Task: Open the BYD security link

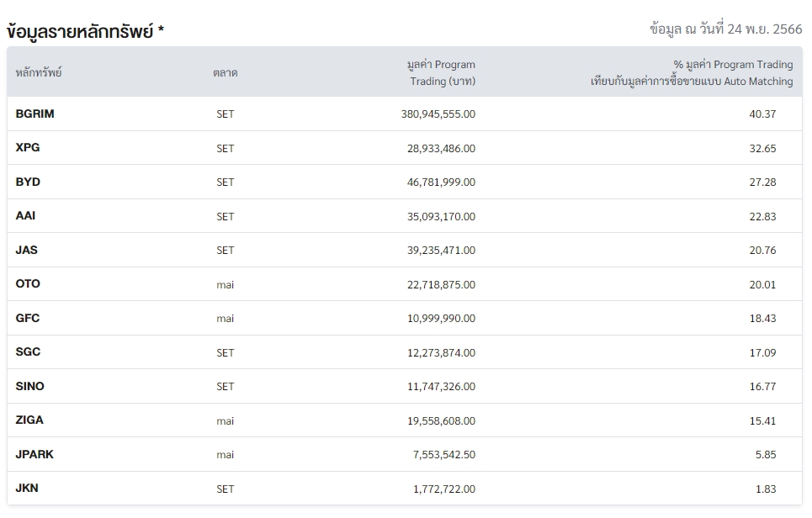Action: pos(28,182)
